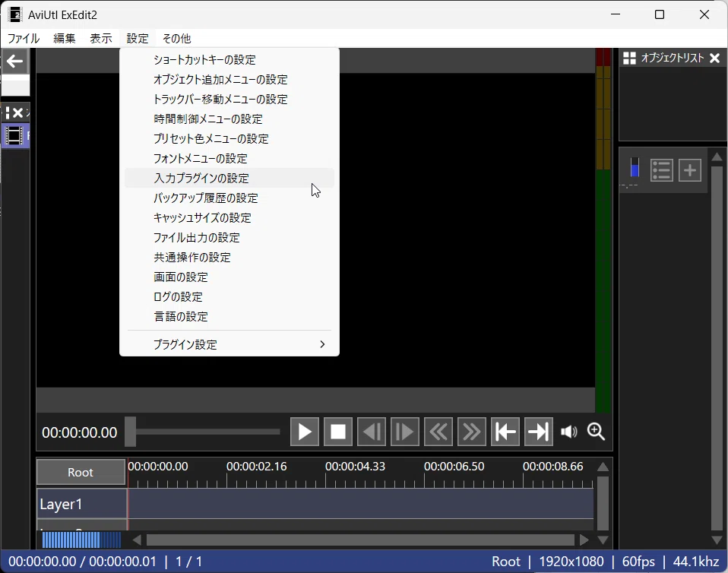728x573 pixels.
Task: Select ファイル出力の設定
Action: click(229, 238)
